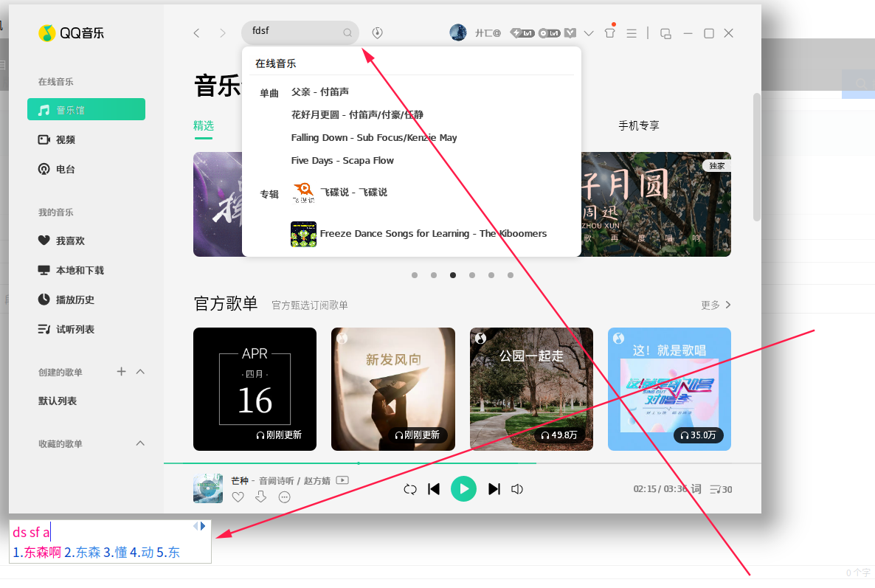875x588 pixels.
Task: Click 更多 for official playlists
Action: 716,305
